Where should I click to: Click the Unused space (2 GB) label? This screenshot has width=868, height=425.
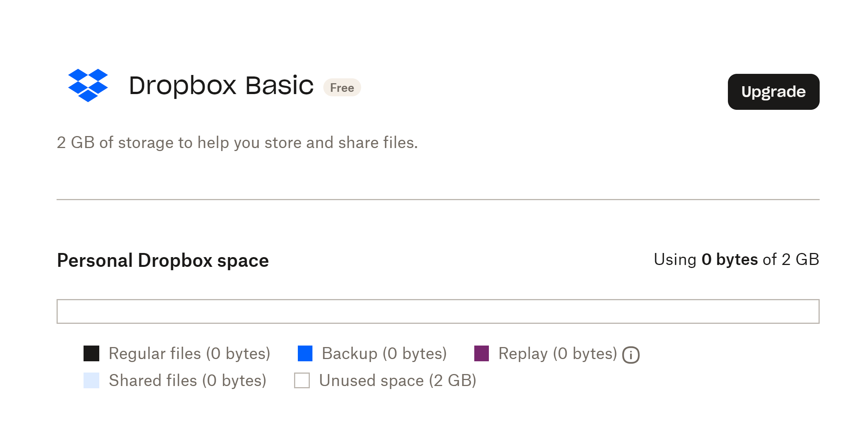397,380
